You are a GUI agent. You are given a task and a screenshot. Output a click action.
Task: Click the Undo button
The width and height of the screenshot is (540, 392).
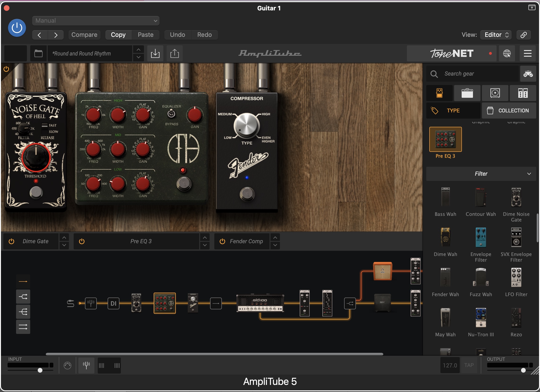coord(177,35)
